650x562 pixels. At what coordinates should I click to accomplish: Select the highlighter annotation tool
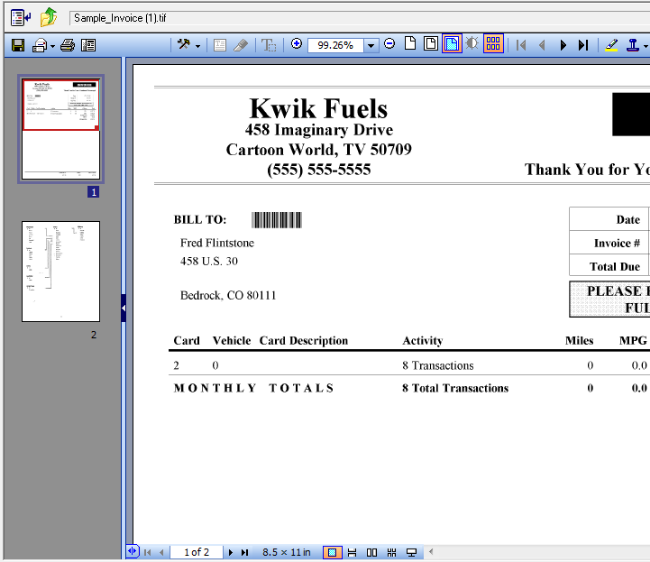[x=611, y=45]
